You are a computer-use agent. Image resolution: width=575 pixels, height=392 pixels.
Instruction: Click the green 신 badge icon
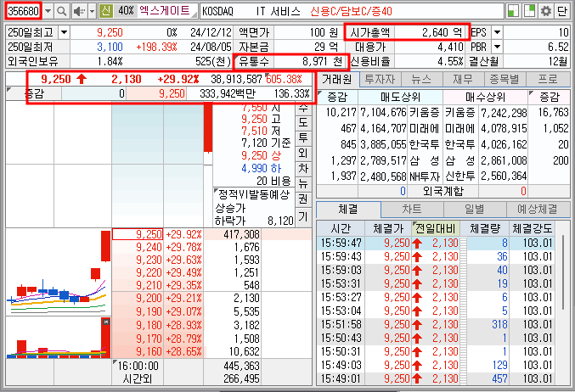pos(106,11)
